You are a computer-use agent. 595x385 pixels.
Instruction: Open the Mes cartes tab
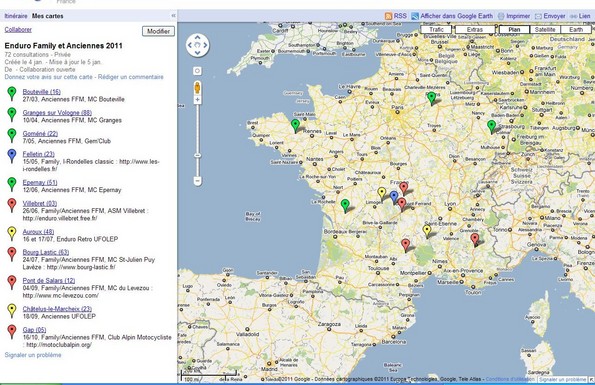47,16
